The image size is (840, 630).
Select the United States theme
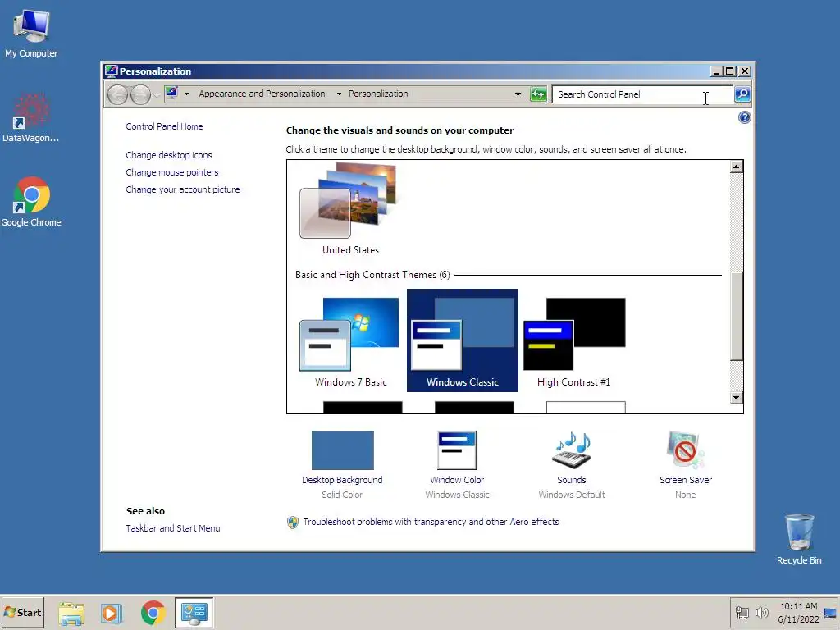pos(350,210)
